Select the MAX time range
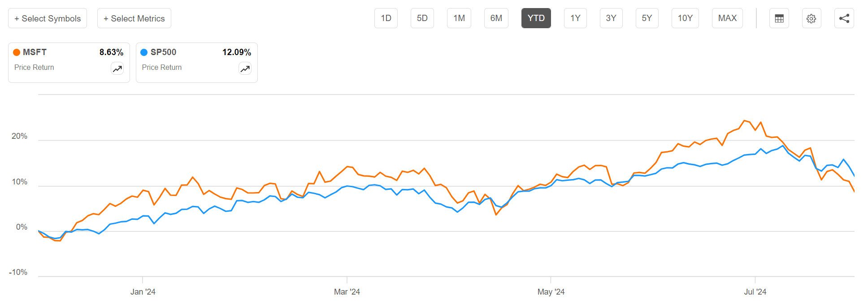868x308 pixels. 727,18
